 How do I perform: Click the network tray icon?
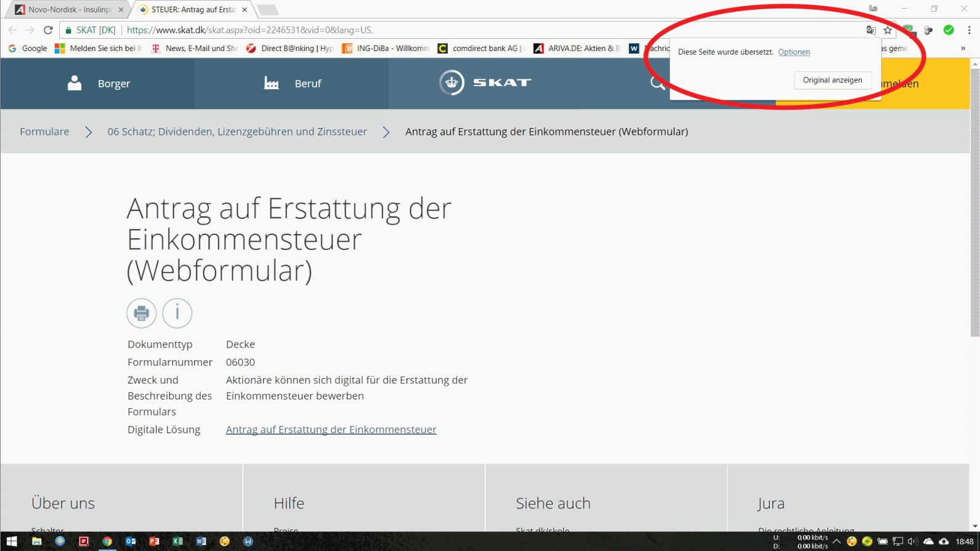pos(897,541)
